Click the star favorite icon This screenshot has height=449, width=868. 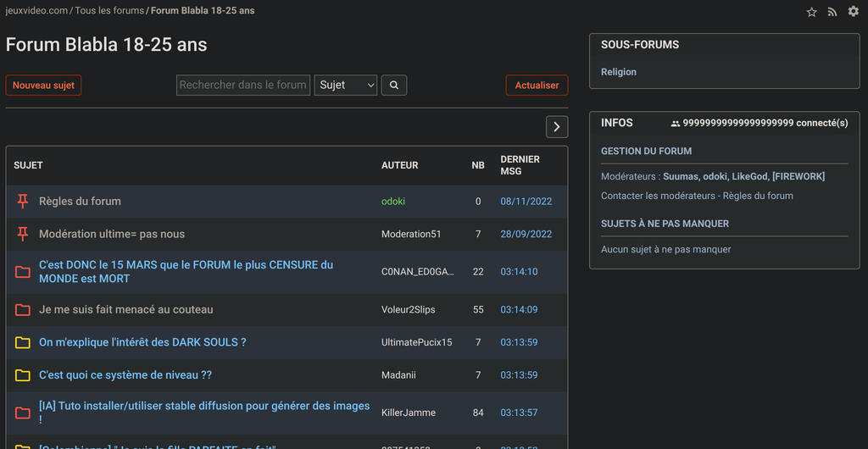811,12
